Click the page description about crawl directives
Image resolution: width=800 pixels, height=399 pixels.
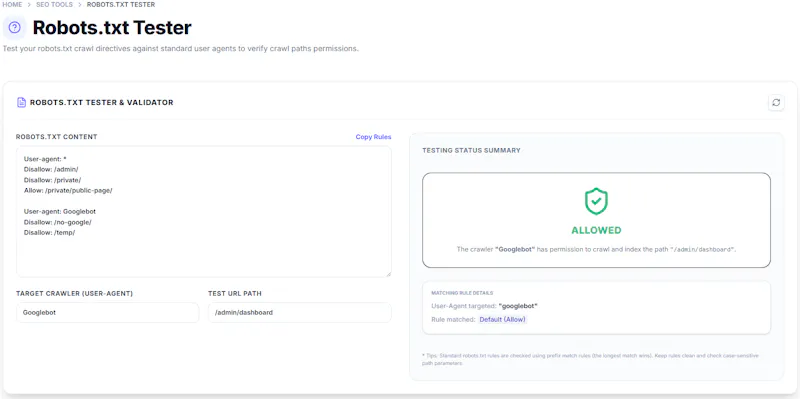(x=181, y=49)
